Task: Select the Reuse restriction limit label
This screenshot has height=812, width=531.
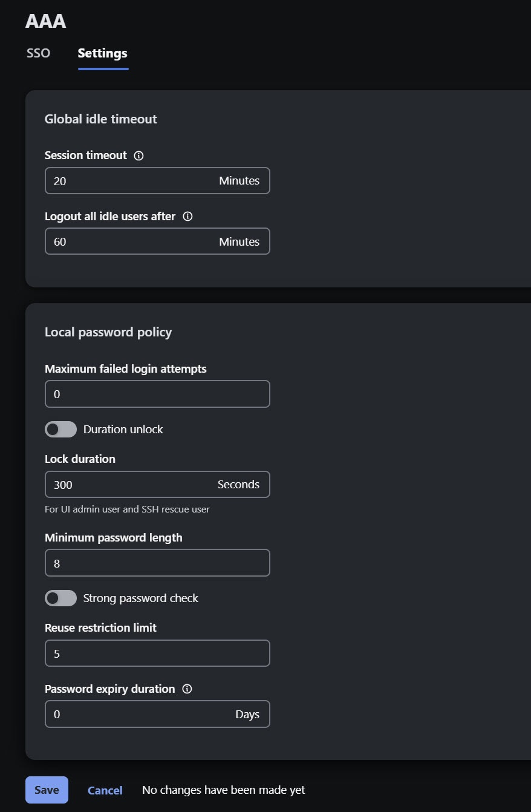Action: click(x=100, y=627)
